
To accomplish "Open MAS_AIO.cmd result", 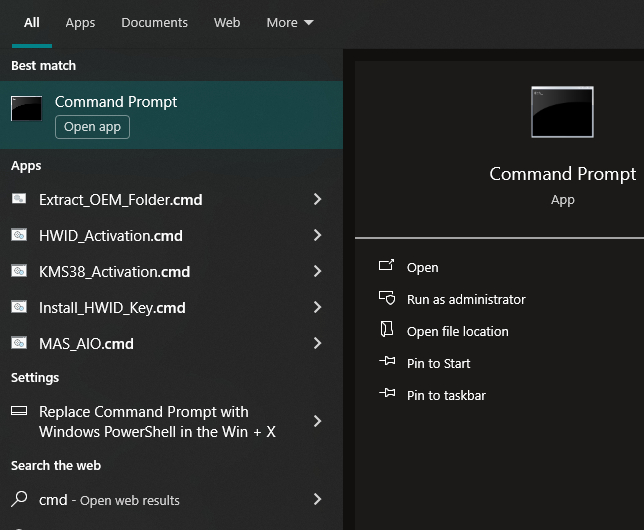I will (x=86, y=343).
